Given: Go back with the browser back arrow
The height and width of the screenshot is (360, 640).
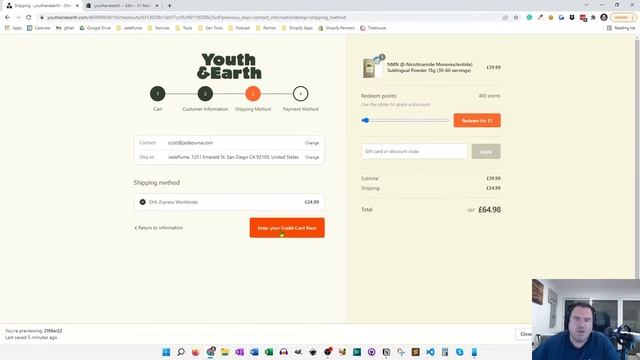Looking at the screenshot, I should (x=7, y=18).
